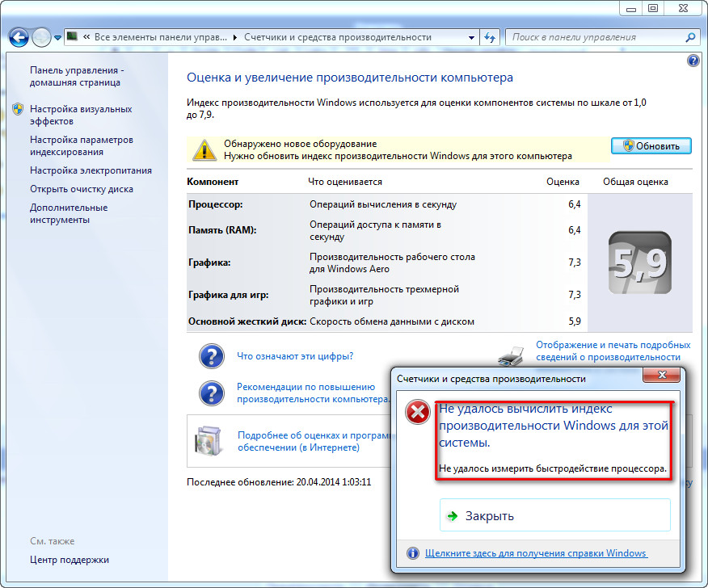Go back with the blue Back arrow
This screenshot has width=708, height=588.
[19, 37]
